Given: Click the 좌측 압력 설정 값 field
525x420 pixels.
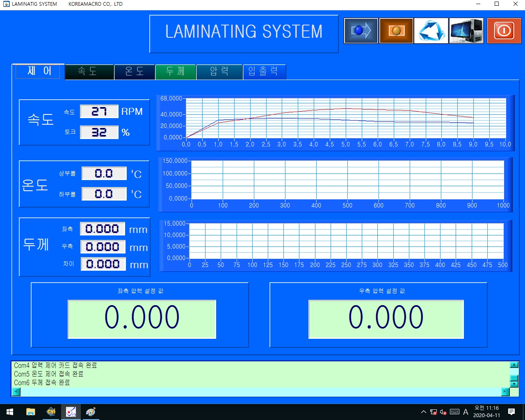Looking at the screenshot, I should click(x=142, y=319).
